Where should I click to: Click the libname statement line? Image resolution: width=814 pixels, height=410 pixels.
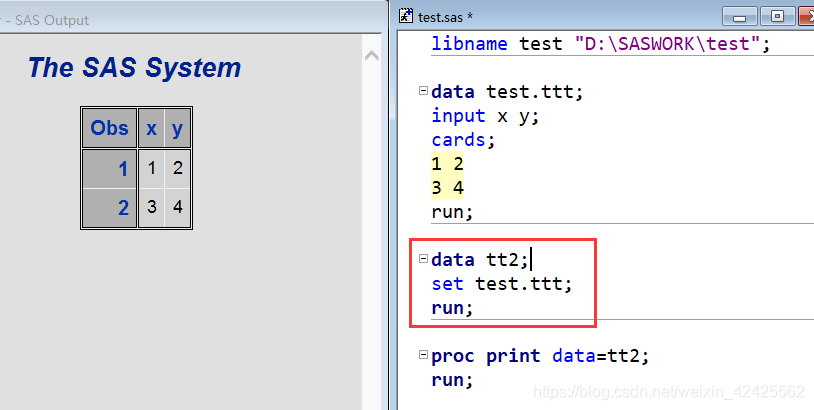(x=601, y=44)
